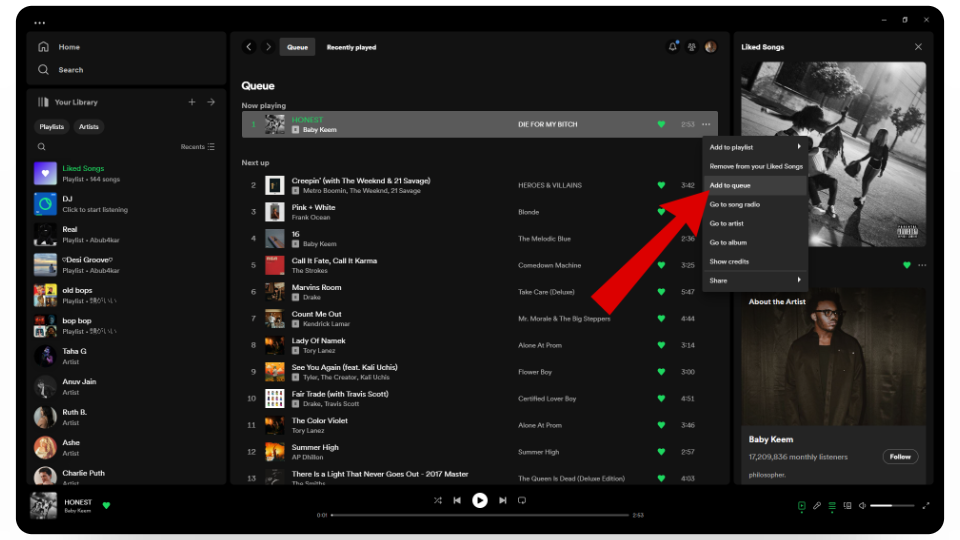Image resolution: width=960 pixels, height=540 pixels.
Task: Skip to the next track
Action: point(503,500)
